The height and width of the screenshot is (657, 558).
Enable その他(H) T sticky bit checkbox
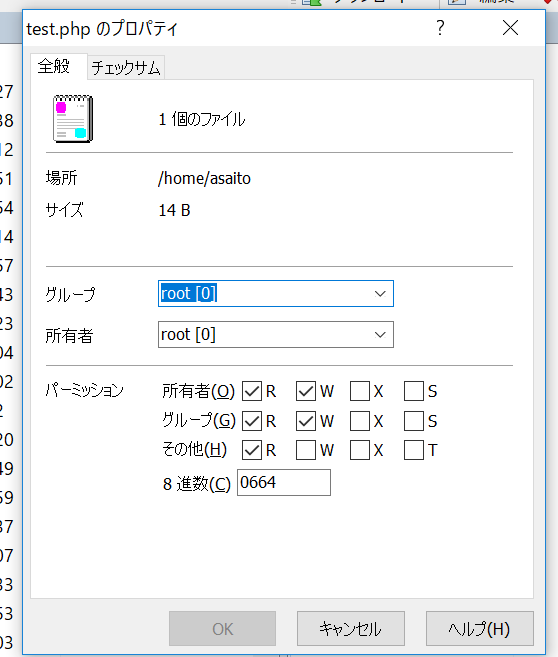[x=414, y=450]
